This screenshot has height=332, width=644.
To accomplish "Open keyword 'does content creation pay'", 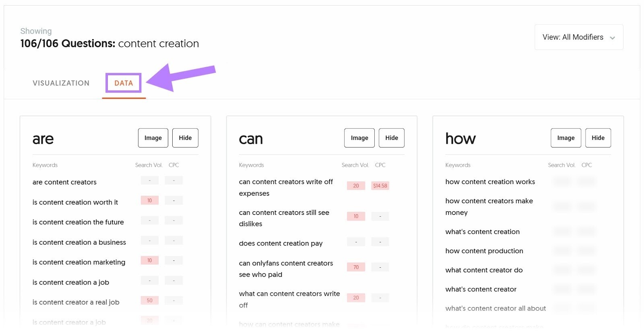I will (281, 243).
